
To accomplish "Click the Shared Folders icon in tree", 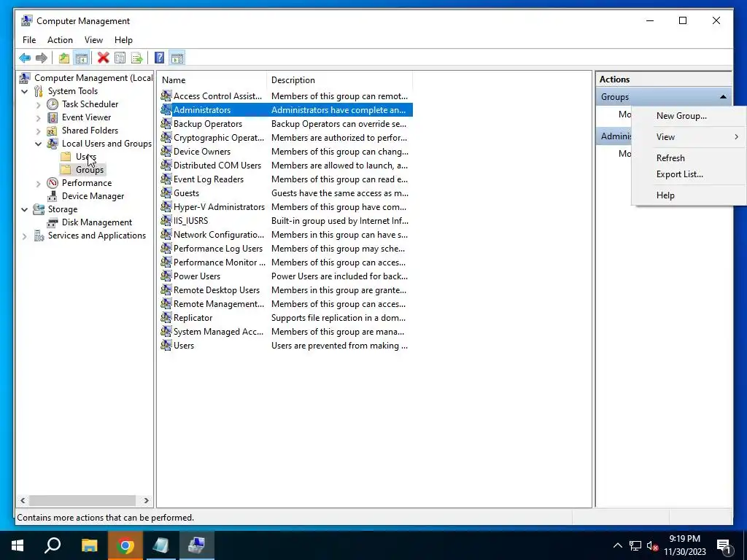I will [x=53, y=131].
